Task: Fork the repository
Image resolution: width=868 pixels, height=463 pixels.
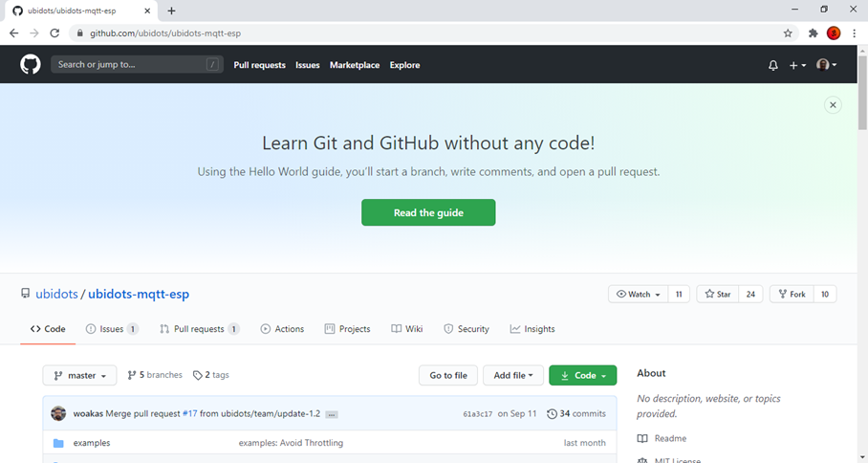Action: [x=792, y=294]
